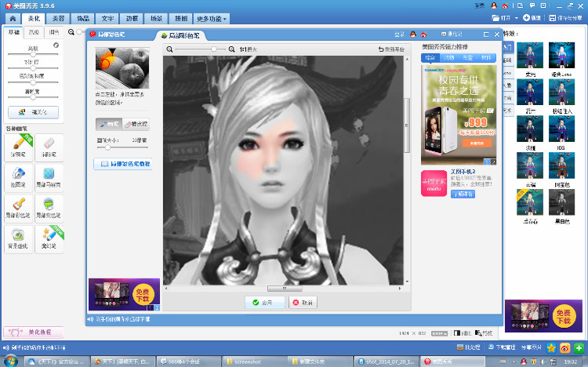Click the QQ penguin icon in dialog title
Screen dimensions: 588x367
tap(413, 35)
